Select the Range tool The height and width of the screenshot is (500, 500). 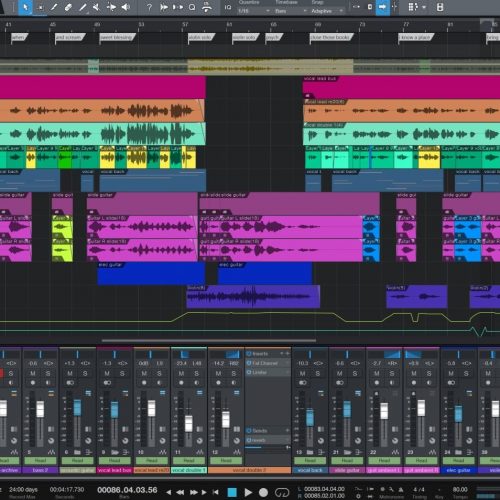coord(40,7)
